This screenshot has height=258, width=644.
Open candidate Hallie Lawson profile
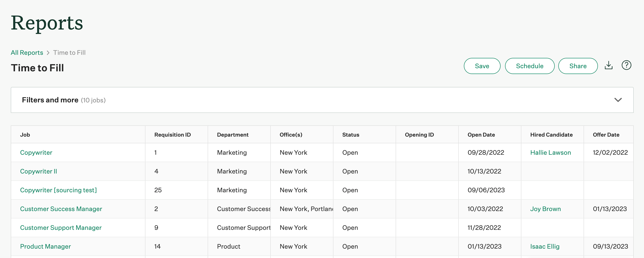click(x=550, y=153)
